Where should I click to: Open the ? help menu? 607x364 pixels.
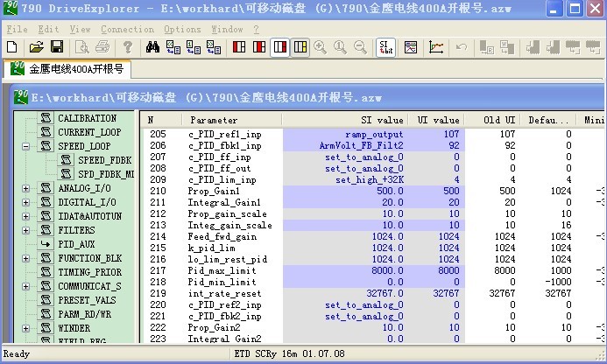[257, 30]
